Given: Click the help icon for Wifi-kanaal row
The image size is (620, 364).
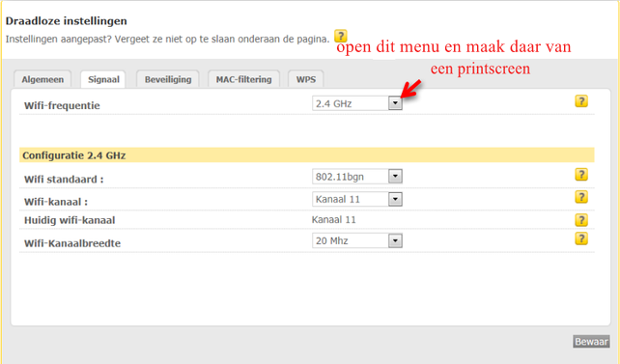Looking at the screenshot, I should (580, 197).
